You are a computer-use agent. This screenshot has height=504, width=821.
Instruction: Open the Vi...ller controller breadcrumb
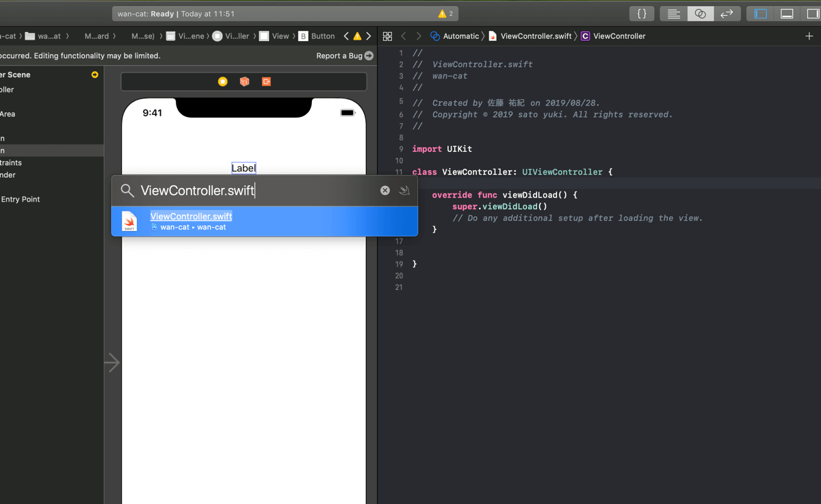pyautogui.click(x=231, y=36)
